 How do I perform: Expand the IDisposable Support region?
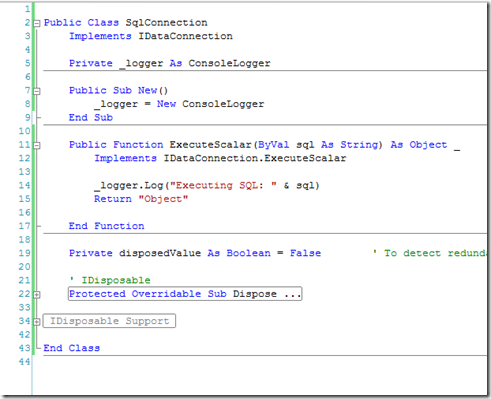pyautogui.click(x=37, y=322)
